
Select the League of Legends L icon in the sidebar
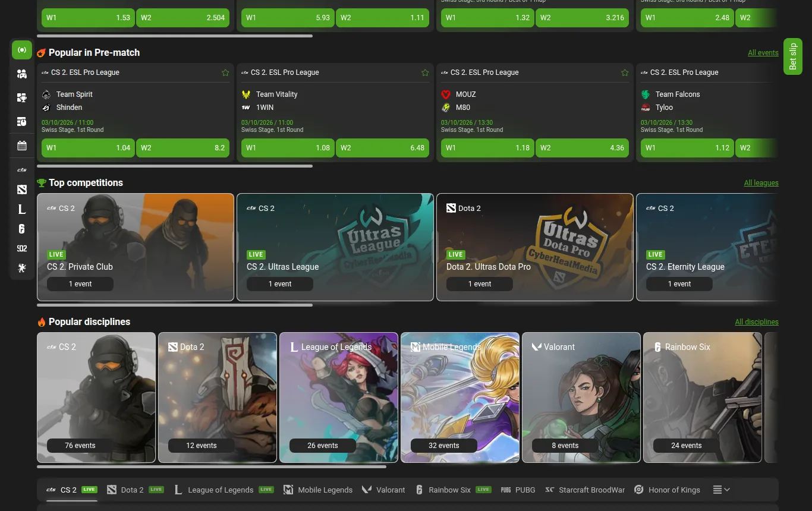click(x=22, y=209)
